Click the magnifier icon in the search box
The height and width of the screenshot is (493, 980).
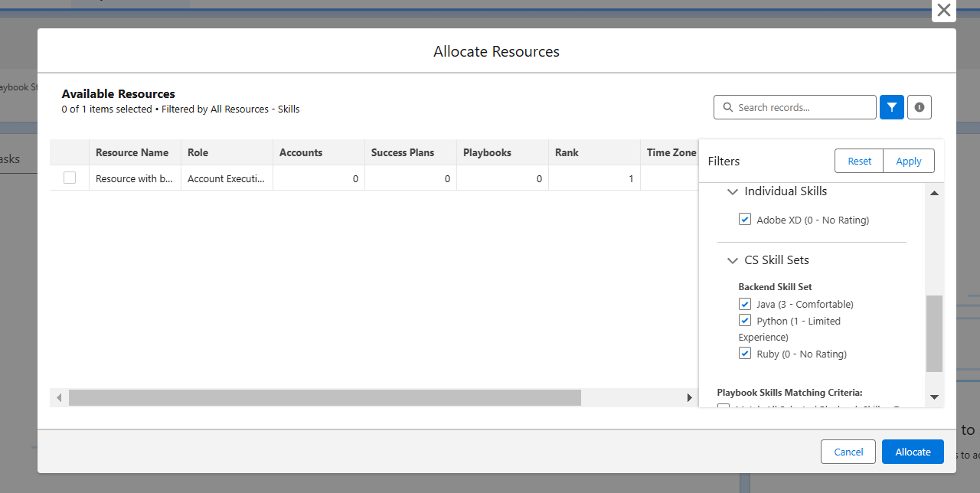point(728,107)
